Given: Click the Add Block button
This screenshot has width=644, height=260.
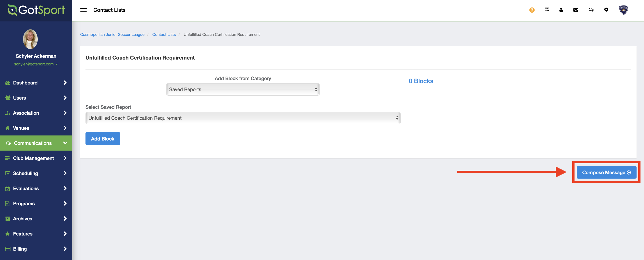Looking at the screenshot, I should click(103, 139).
